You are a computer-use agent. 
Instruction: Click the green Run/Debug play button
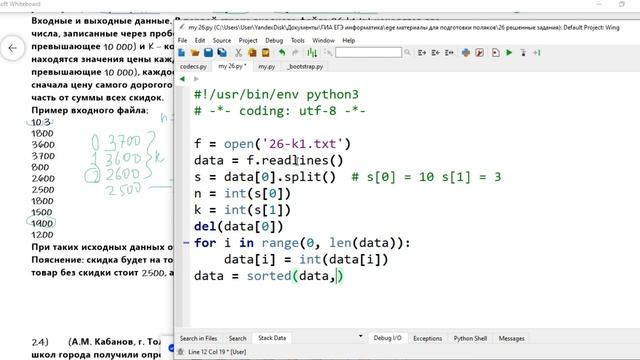point(509,52)
